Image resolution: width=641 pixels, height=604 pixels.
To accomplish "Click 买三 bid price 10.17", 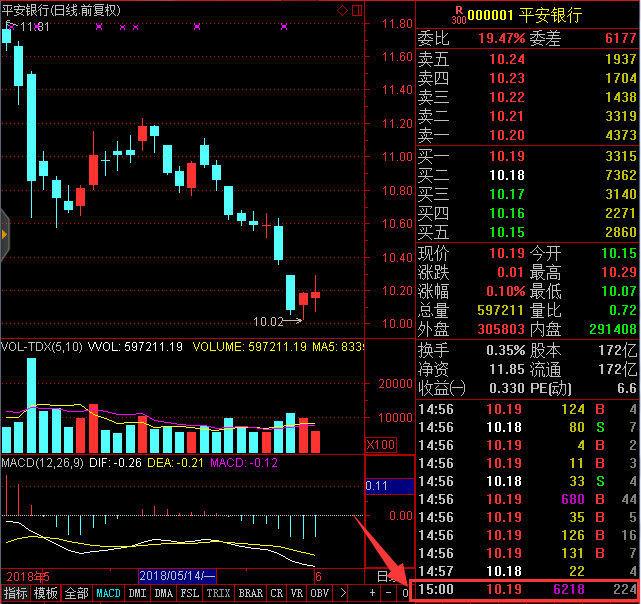I will pyautogui.click(x=507, y=194).
